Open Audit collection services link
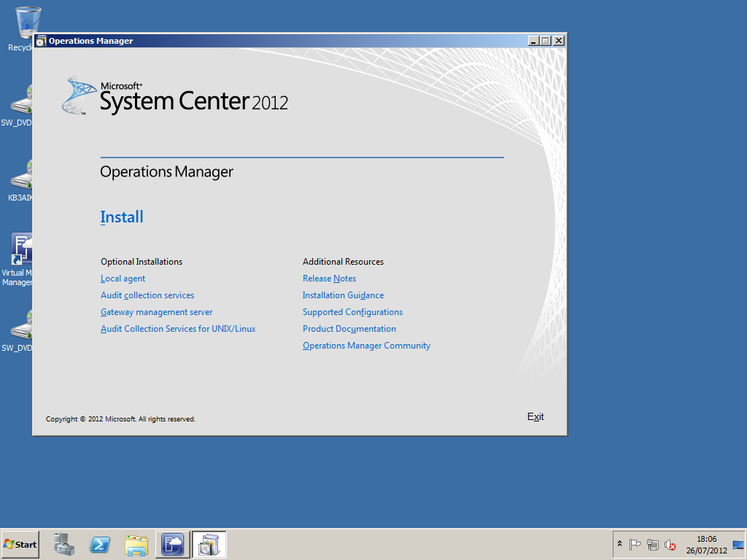Image resolution: width=747 pixels, height=560 pixels. click(x=147, y=295)
